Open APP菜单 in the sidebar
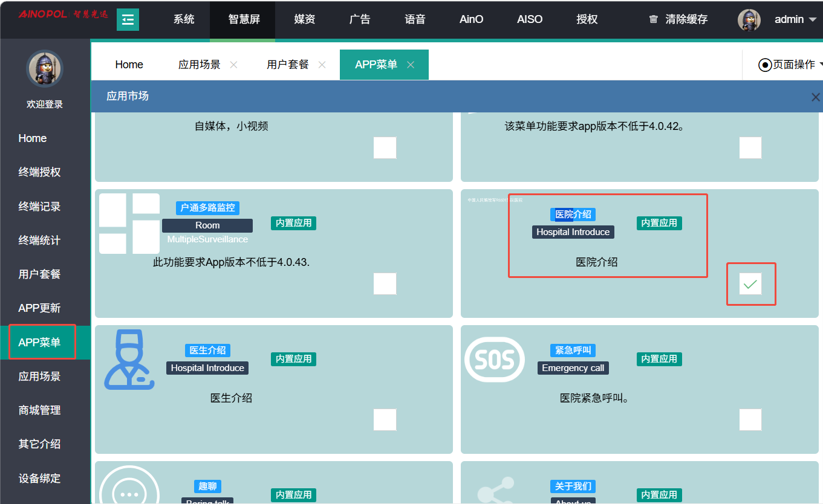 pyautogui.click(x=45, y=343)
